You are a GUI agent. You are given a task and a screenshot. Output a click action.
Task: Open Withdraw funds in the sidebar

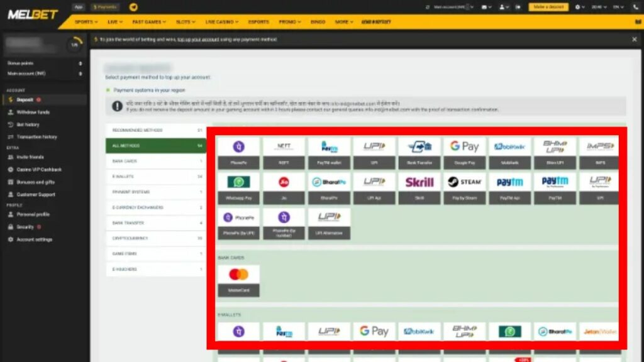[x=33, y=112]
